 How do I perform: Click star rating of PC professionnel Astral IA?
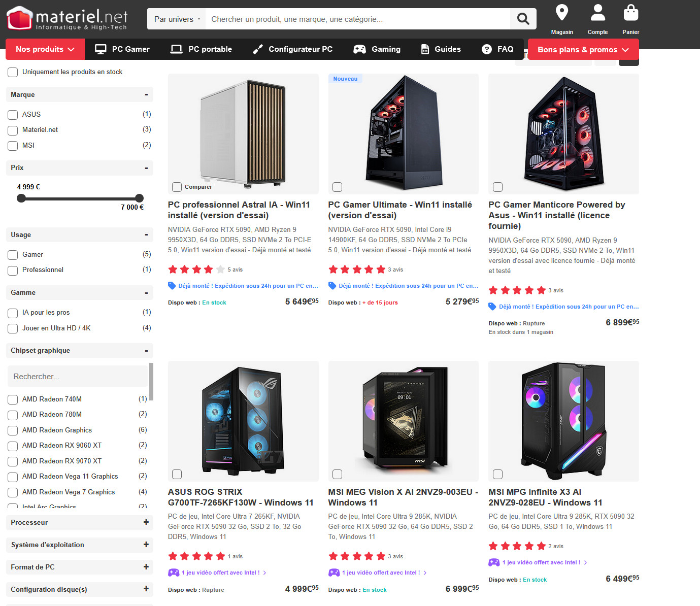point(196,270)
